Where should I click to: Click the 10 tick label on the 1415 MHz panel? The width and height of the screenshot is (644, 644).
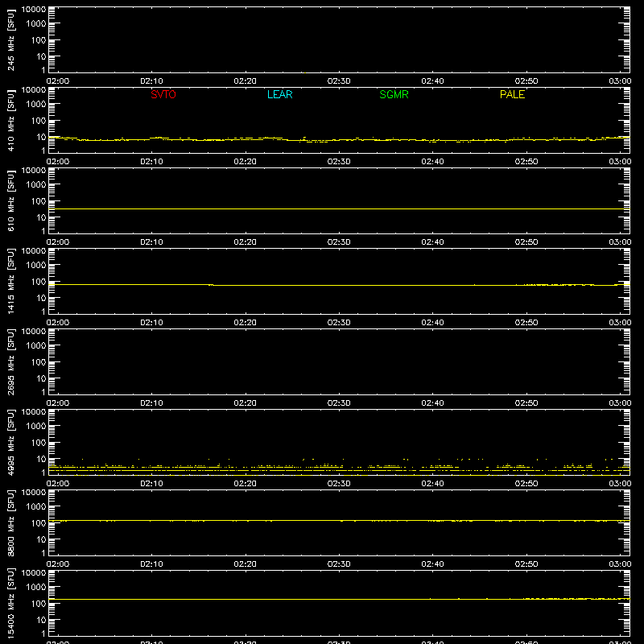[41, 298]
